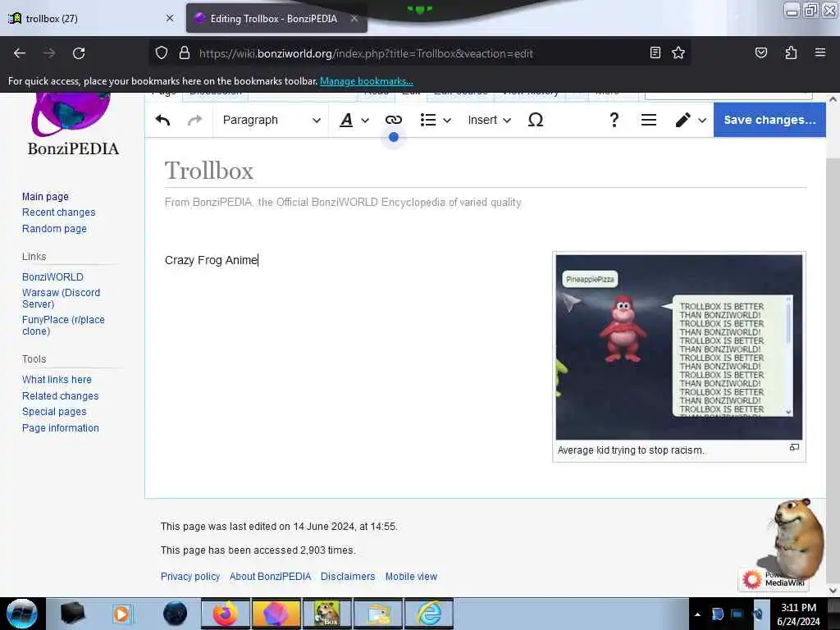The height and width of the screenshot is (630, 840).
Task: Select the Trollbox screenshot thumbnail
Action: pos(678,347)
